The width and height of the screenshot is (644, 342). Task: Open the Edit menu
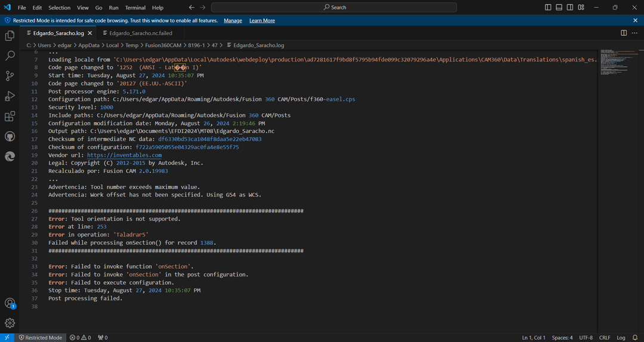pyautogui.click(x=37, y=7)
